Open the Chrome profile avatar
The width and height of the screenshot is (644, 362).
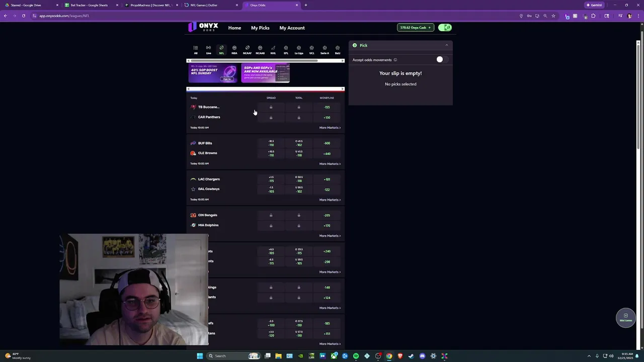[x=629, y=16]
